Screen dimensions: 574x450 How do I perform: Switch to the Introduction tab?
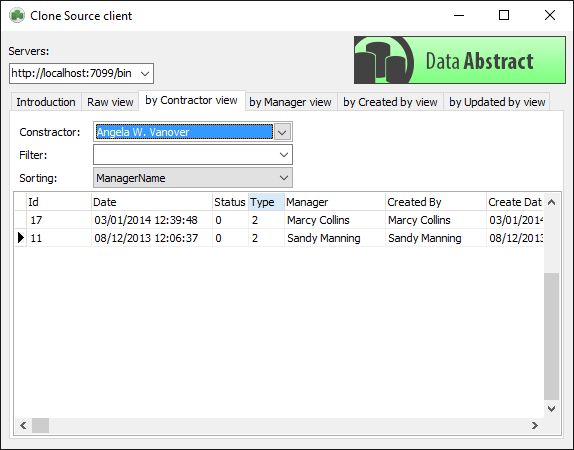point(46,102)
